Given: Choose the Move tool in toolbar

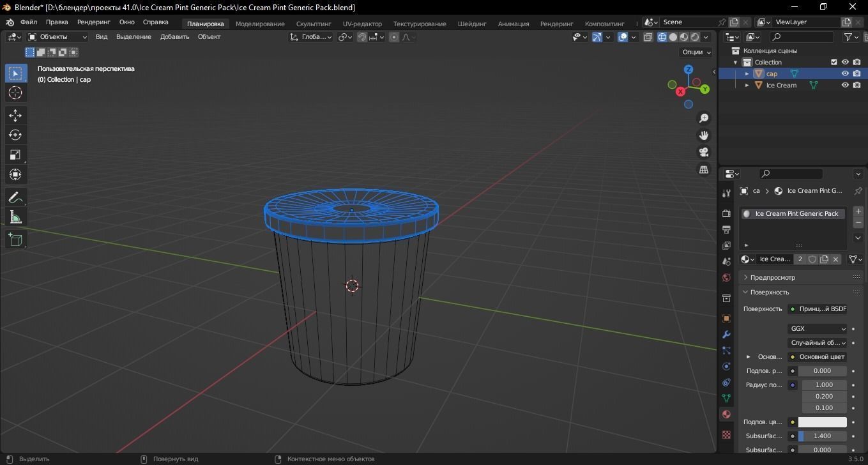Looking at the screenshot, I should pyautogui.click(x=15, y=115).
